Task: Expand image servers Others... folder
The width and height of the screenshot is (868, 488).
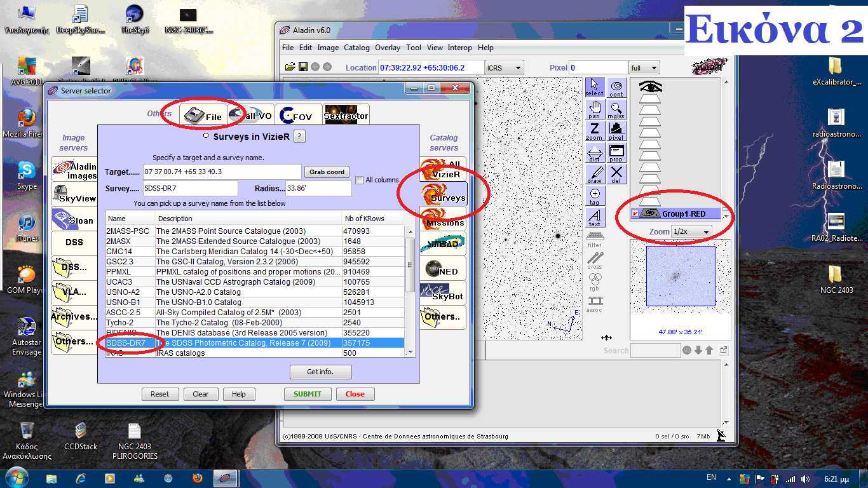Action: click(75, 341)
